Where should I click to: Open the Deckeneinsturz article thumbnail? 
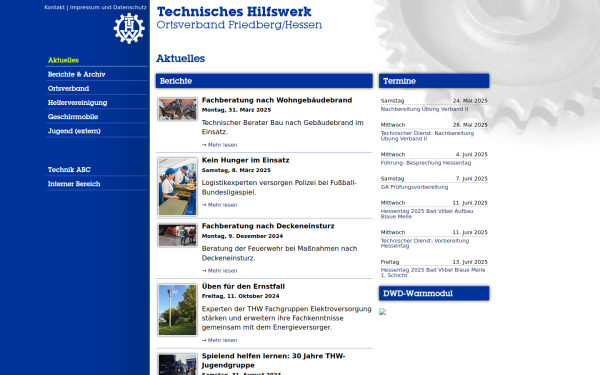tap(178, 235)
